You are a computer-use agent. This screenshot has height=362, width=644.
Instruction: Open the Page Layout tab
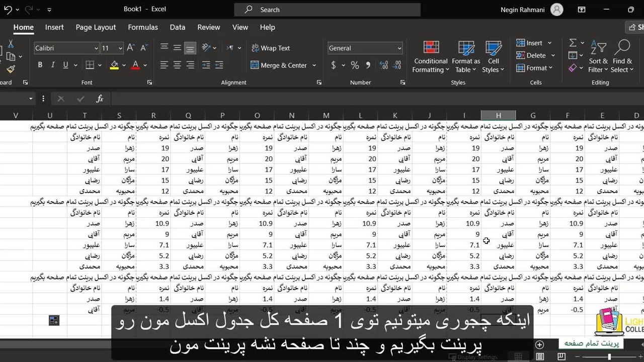point(96,27)
